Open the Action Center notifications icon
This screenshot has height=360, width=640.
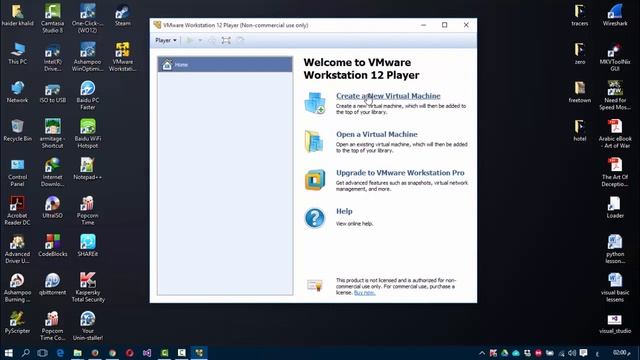[x=583, y=353]
